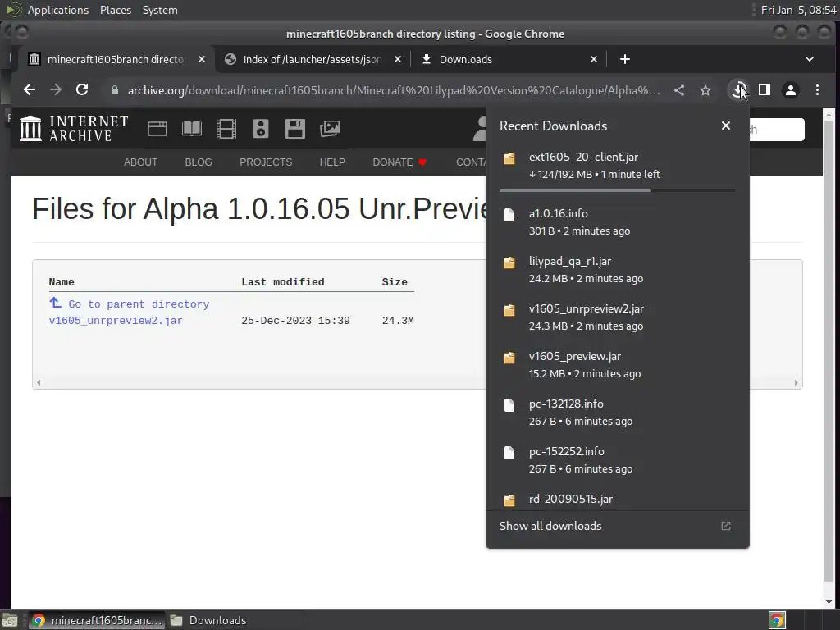Click the file icon beside a1.0.16.info
Screen dimensions: 840x630
[x=509, y=215]
